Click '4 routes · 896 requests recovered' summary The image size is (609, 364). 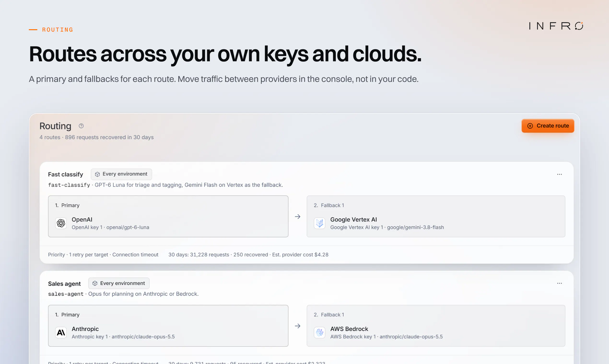(x=97, y=137)
